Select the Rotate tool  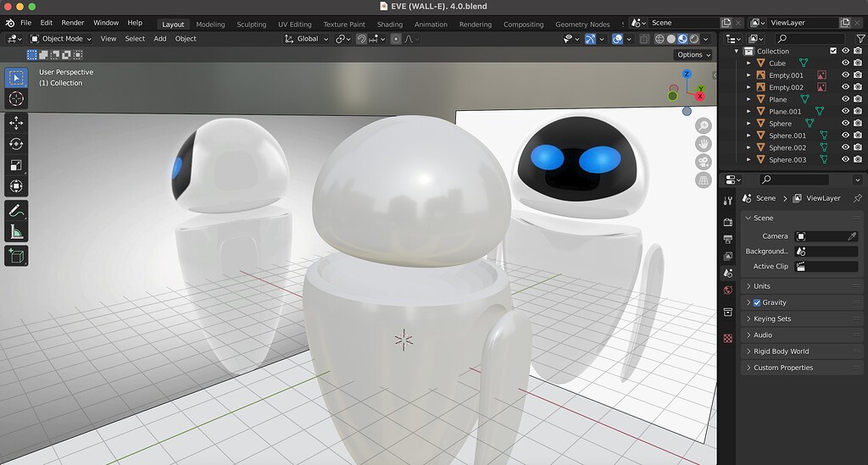16,144
